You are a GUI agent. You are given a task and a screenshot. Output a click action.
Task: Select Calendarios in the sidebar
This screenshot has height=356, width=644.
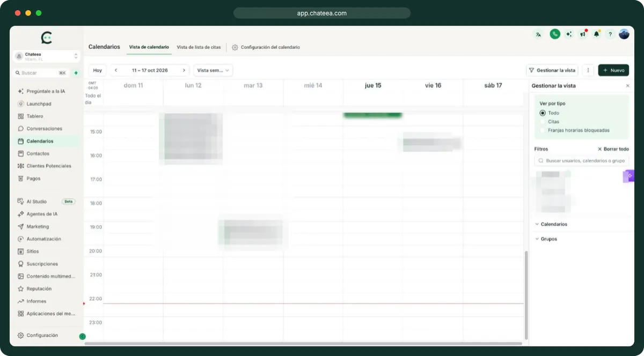pyautogui.click(x=47, y=141)
